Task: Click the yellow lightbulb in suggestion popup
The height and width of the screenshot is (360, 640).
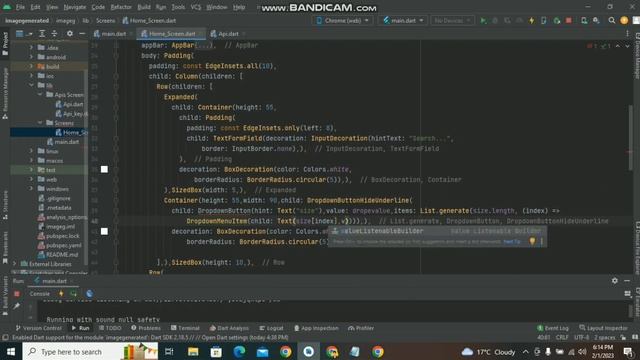Action: 532,241
